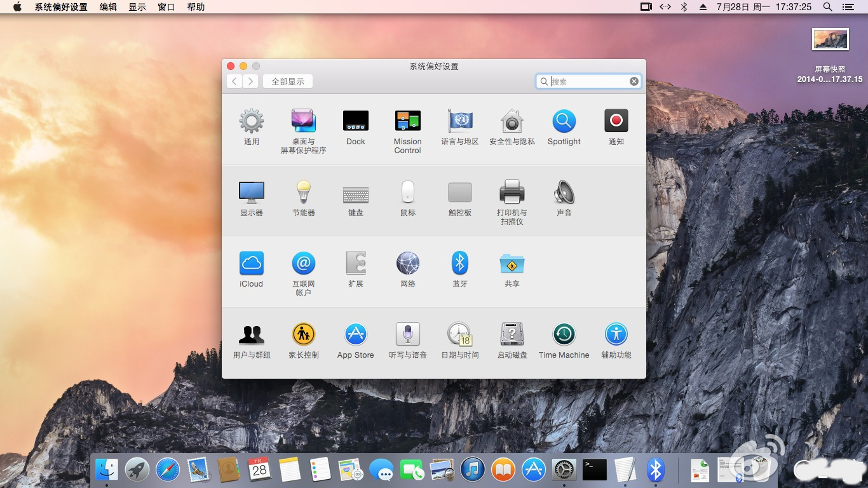
Task: Open iTunes from the Dock
Action: tap(473, 470)
